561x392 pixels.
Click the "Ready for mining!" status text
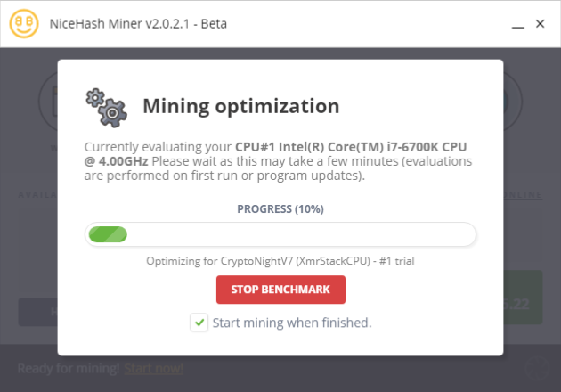pos(68,369)
